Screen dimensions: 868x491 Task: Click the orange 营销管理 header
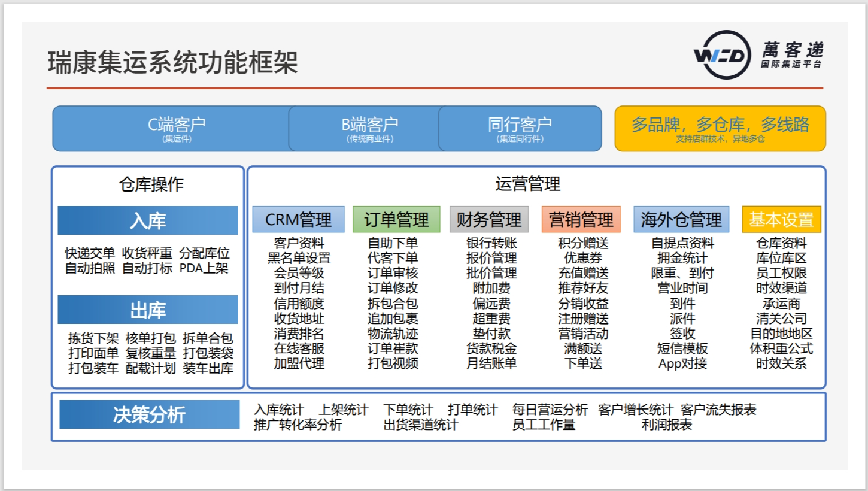(581, 220)
